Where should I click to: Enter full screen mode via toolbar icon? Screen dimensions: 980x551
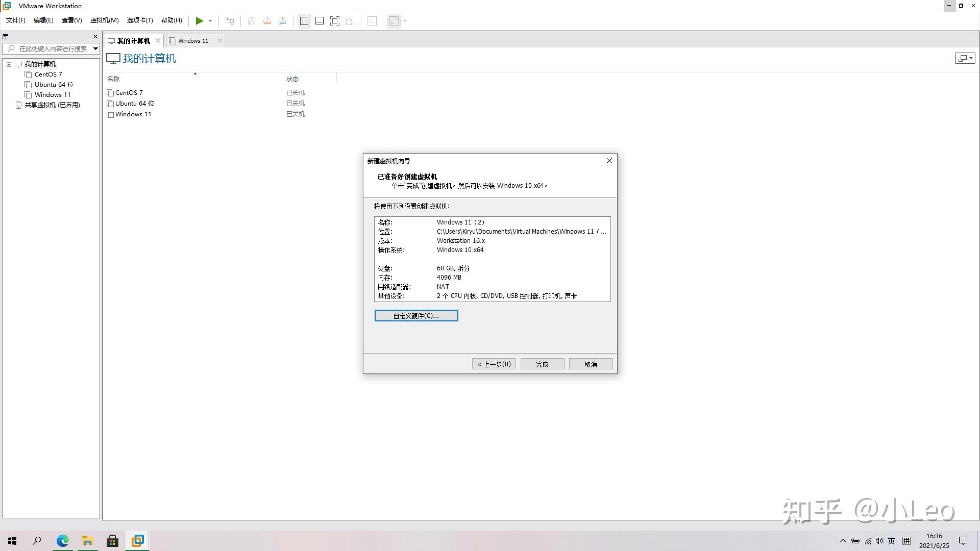point(335,21)
